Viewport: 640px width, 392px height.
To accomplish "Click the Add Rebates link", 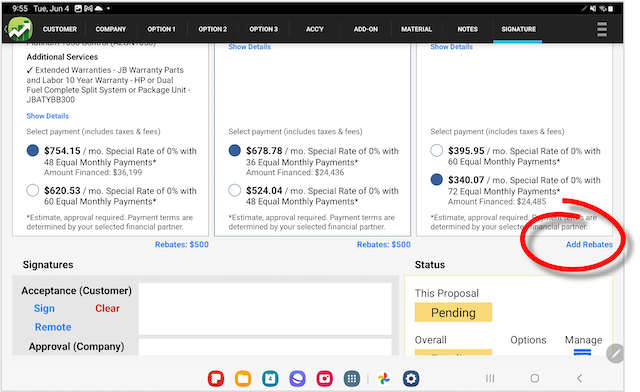I will tap(589, 244).
